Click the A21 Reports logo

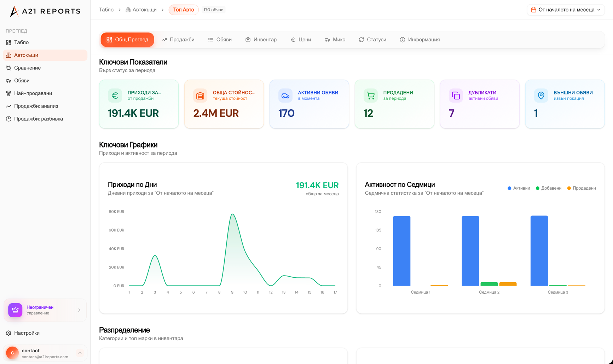(45, 11)
